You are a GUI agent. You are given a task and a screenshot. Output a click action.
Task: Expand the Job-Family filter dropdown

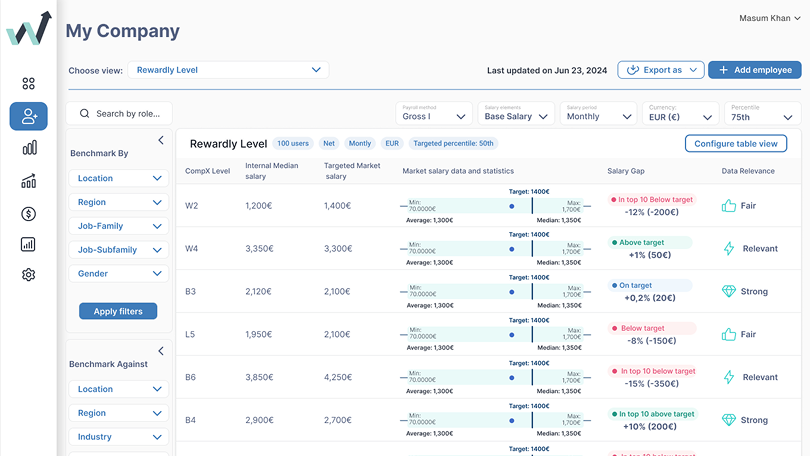tap(119, 226)
